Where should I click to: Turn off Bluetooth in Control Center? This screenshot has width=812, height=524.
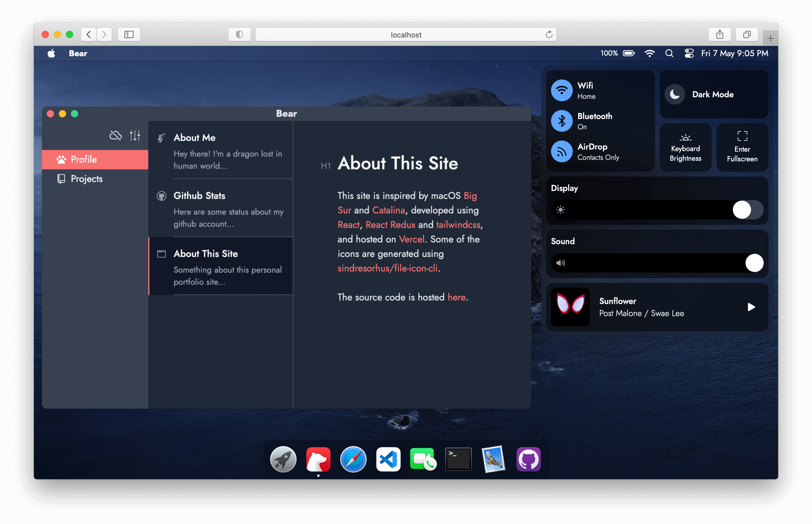561,121
